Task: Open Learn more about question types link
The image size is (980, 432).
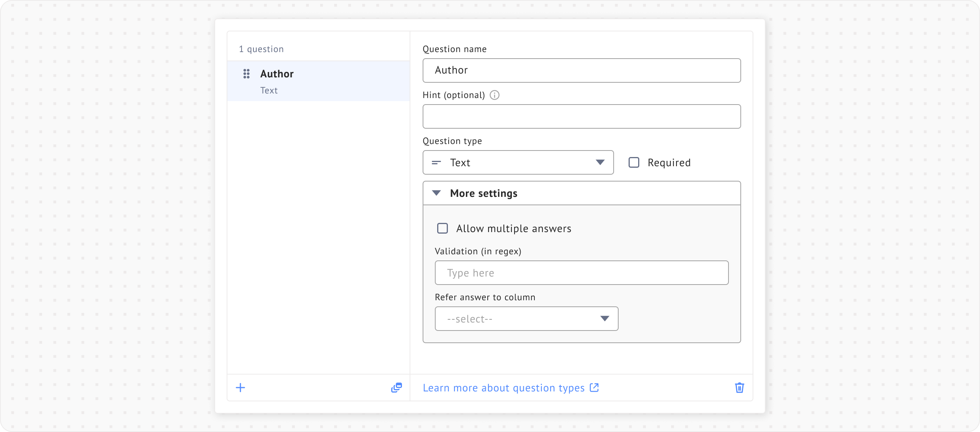Action: (x=503, y=388)
